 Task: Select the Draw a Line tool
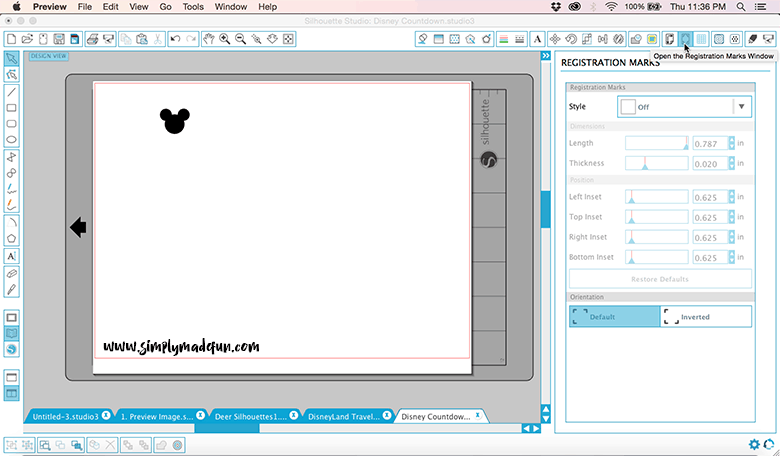click(x=11, y=92)
